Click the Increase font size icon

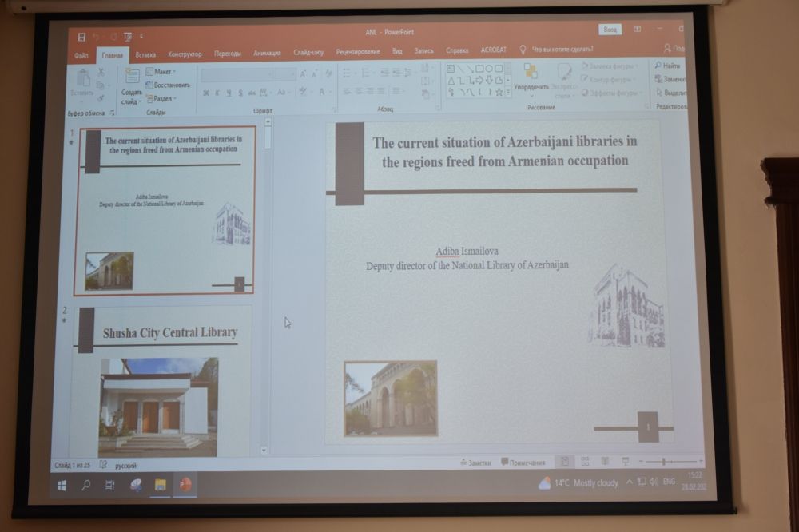[303, 74]
